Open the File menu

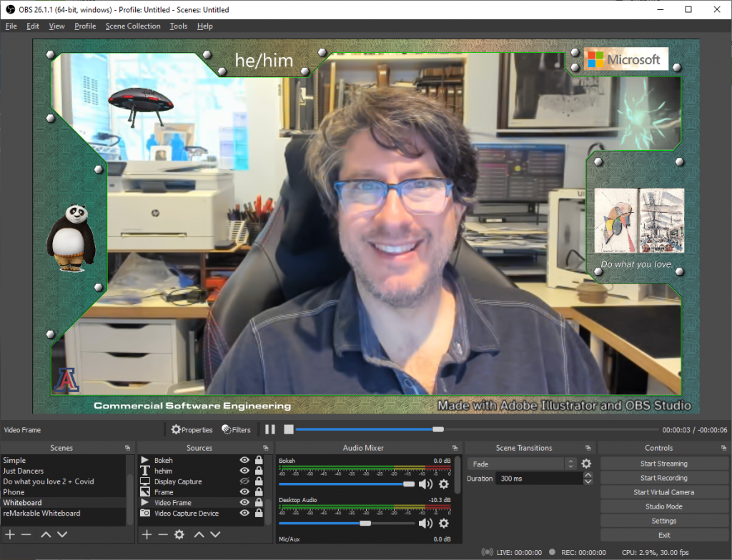[x=11, y=26]
